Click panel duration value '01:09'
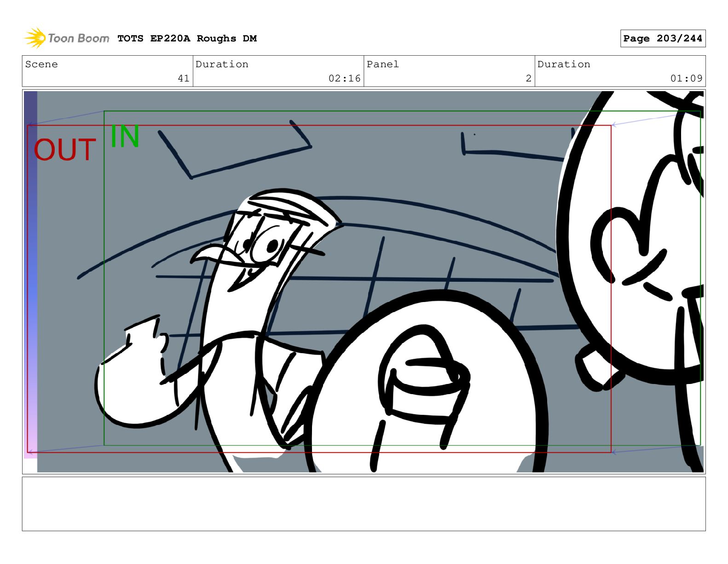This screenshot has height=564, width=728. tap(686, 79)
